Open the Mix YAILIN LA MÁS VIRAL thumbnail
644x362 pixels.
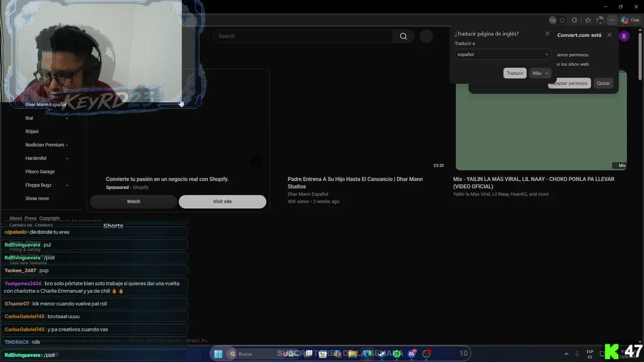click(x=541, y=120)
